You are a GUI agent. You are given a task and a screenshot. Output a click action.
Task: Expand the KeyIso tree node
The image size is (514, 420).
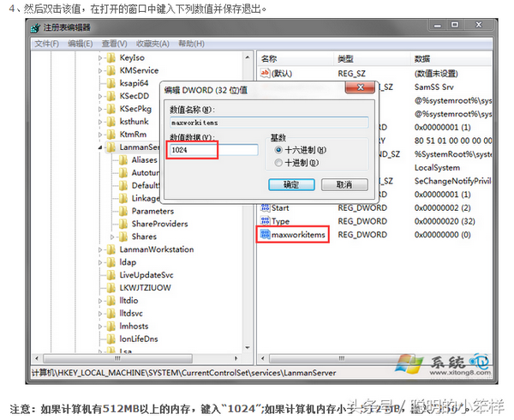click(100, 58)
